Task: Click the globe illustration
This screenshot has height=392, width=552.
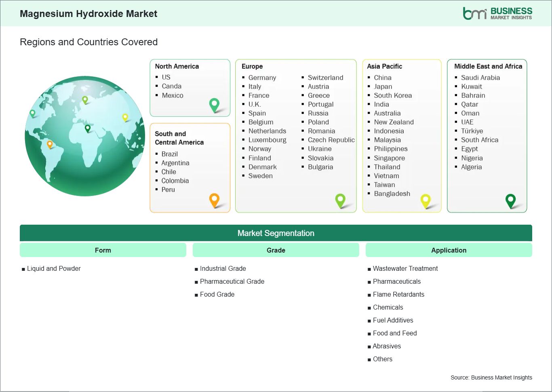Action: tap(84, 136)
